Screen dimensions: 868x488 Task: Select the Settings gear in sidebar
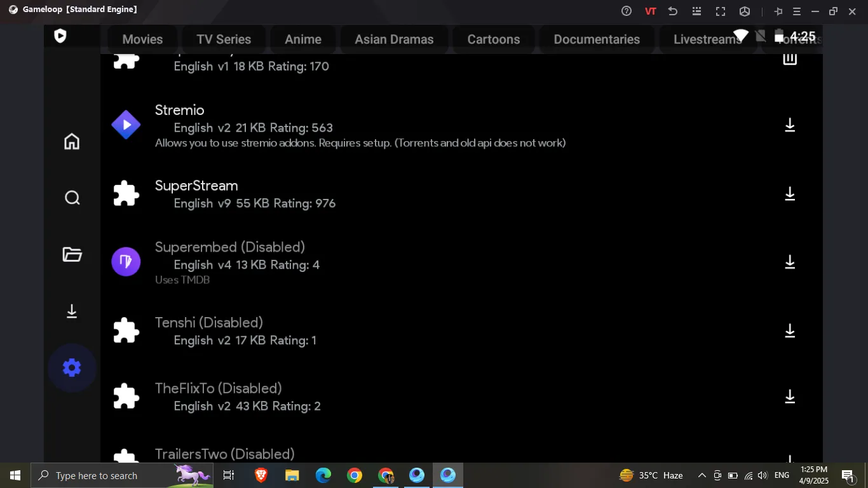(72, 368)
